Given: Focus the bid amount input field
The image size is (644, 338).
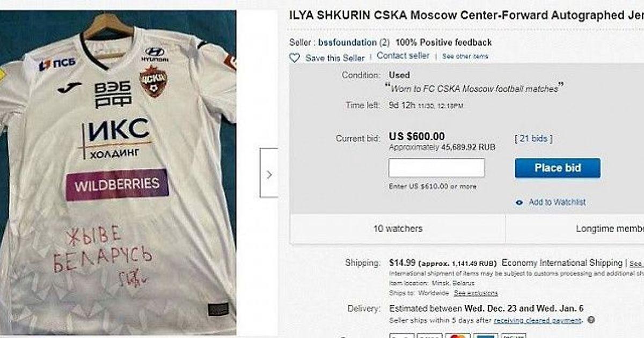Looking at the screenshot, I should [x=436, y=168].
